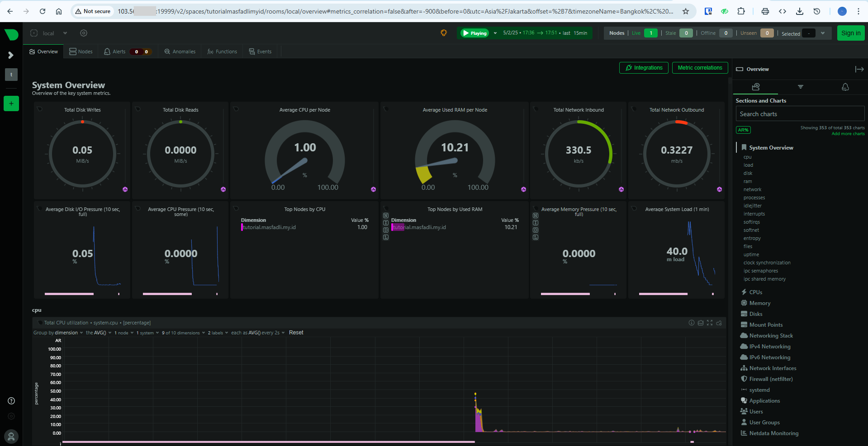The width and height of the screenshot is (868, 446).
Task: Open the time range picker showing last 15min
Action: [545, 33]
